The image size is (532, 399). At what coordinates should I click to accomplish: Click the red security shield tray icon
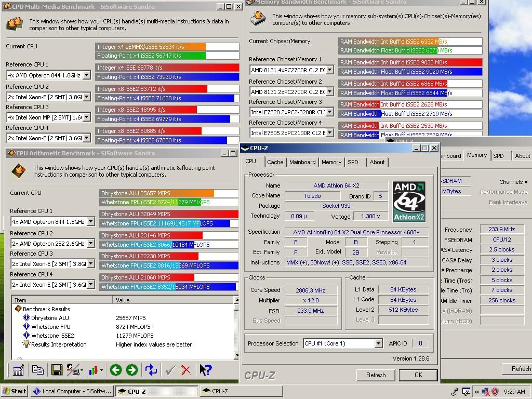click(495, 392)
